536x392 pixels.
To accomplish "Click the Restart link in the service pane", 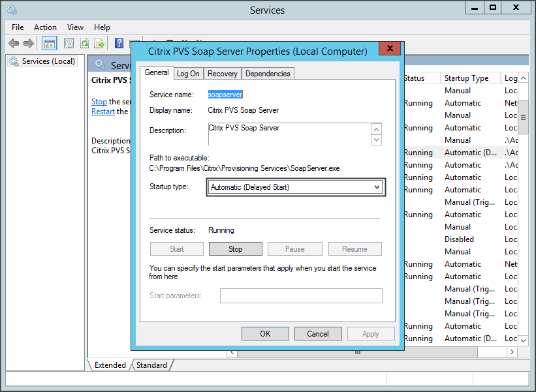I will tap(102, 111).
